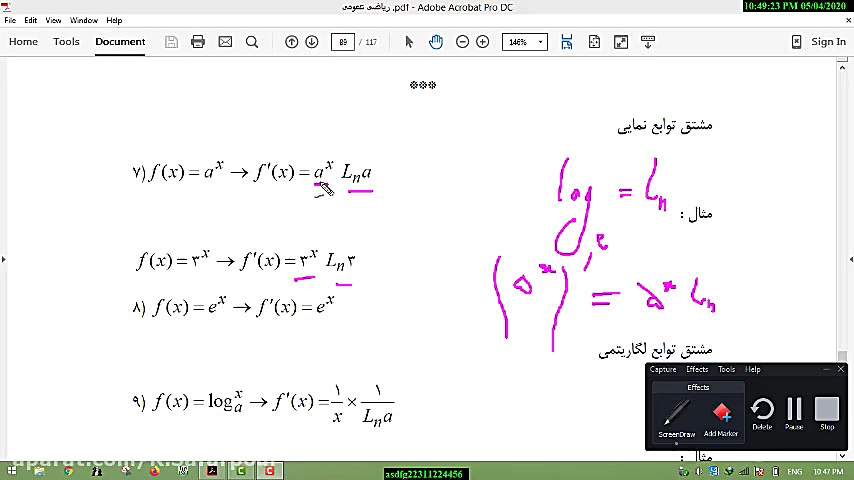Image resolution: width=854 pixels, height=480 pixels.
Task: Open the Edit menu
Action: (30, 20)
